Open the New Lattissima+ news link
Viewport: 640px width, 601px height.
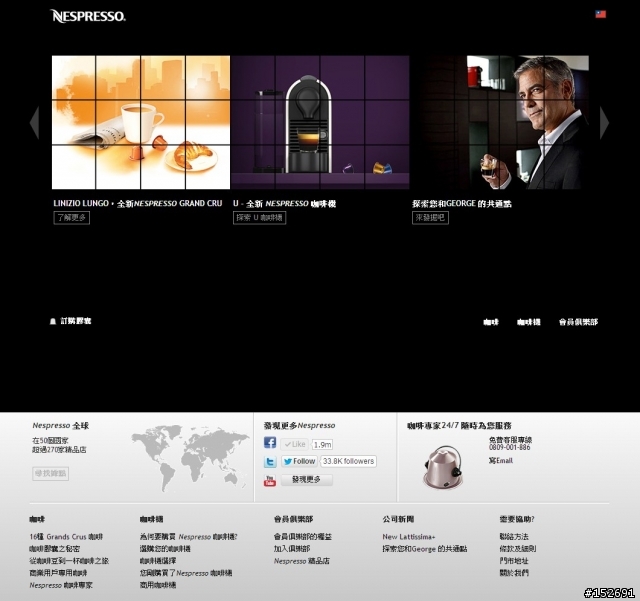(x=409, y=537)
